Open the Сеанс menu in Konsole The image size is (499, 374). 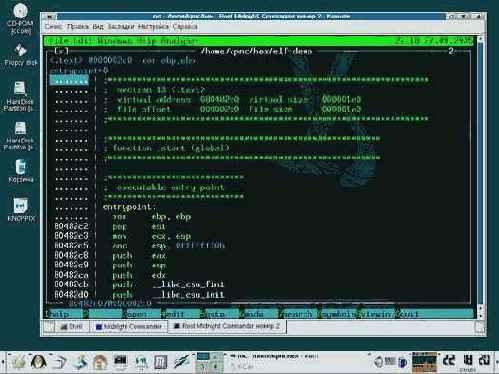(x=54, y=27)
